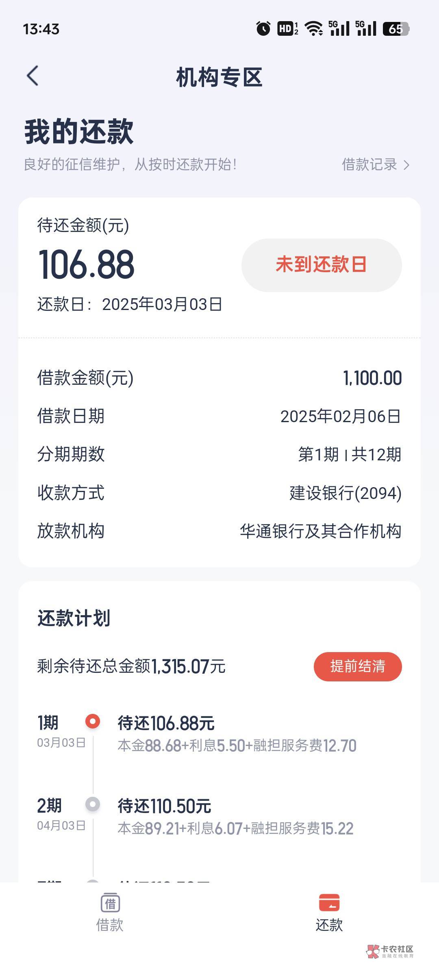Tap the 分期期数 第1期 row

[219, 454]
